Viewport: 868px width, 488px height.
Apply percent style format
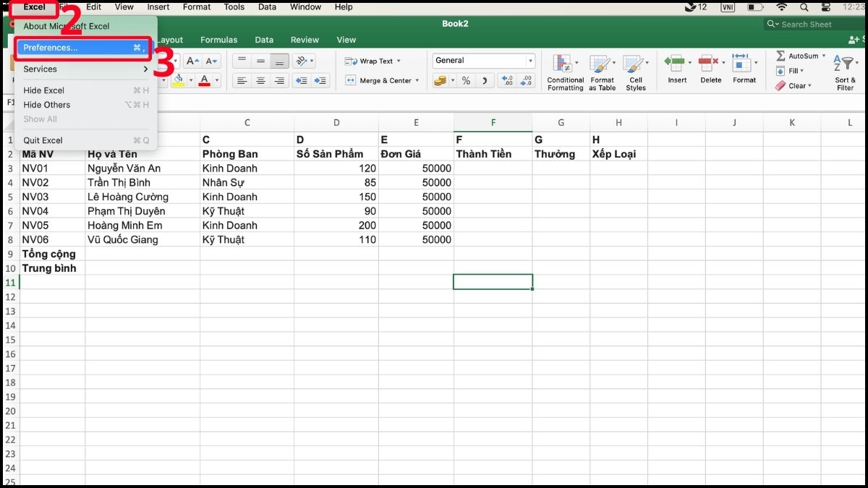click(x=467, y=81)
